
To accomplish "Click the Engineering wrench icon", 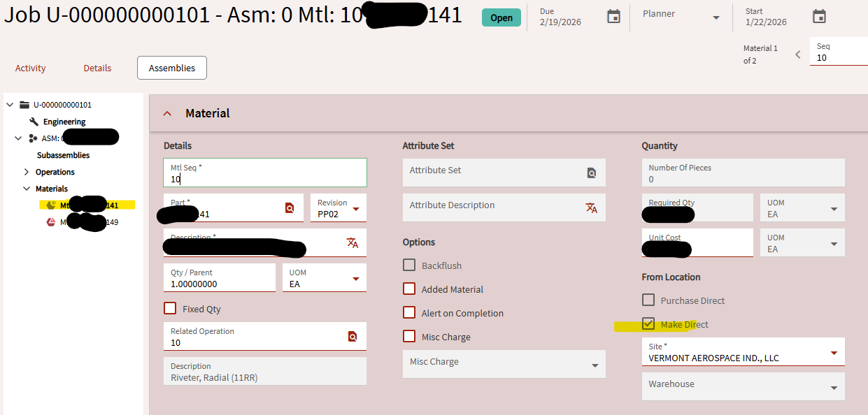I will [34, 122].
